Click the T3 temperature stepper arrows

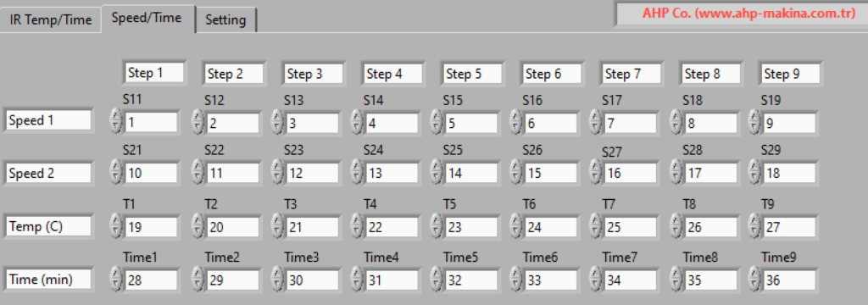[x=276, y=226]
